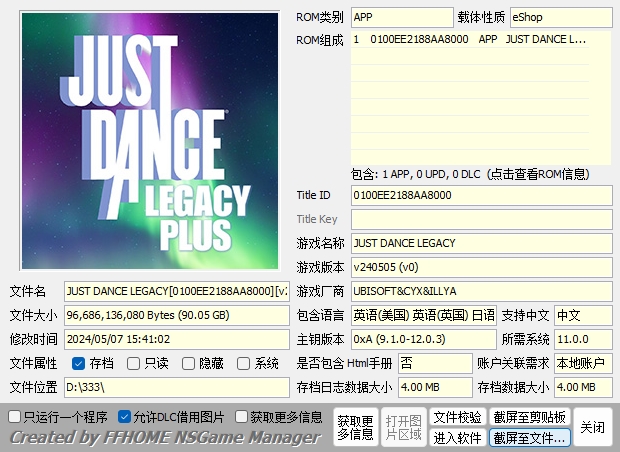This screenshot has width=620, height=452.
Task: Click the 进入软件 button
Action: pos(457,438)
